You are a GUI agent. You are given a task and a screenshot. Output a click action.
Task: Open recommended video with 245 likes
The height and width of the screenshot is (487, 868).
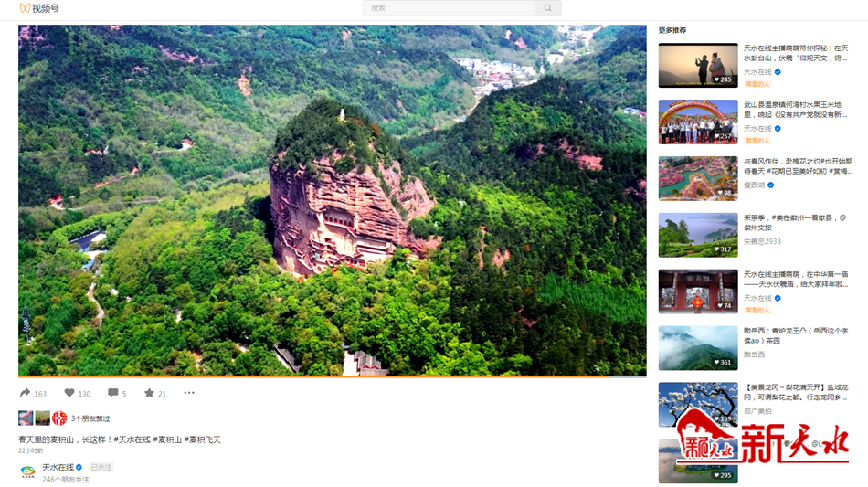698,65
